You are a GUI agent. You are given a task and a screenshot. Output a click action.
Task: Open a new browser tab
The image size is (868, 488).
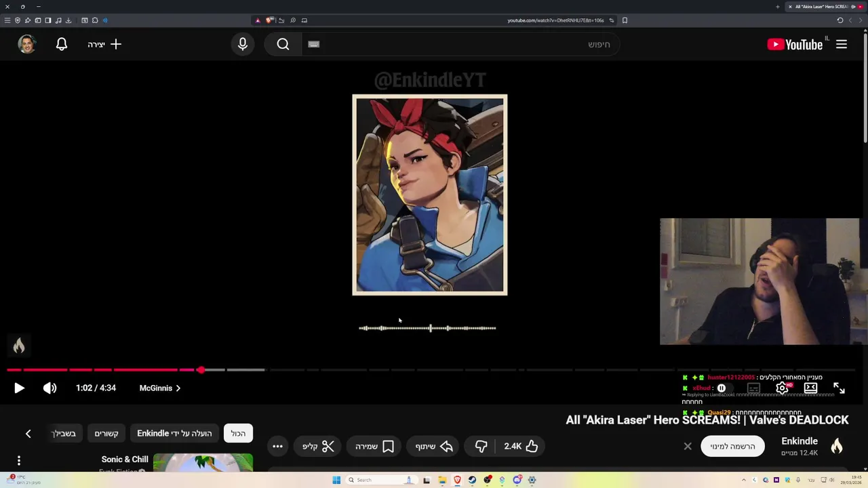pyautogui.click(x=778, y=7)
